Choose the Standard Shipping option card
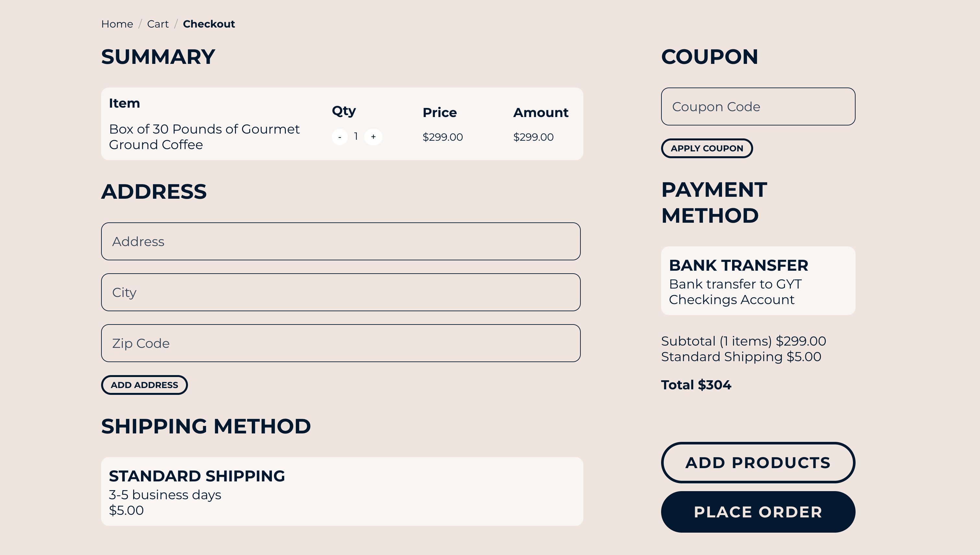This screenshot has height=555, width=980. [342, 491]
